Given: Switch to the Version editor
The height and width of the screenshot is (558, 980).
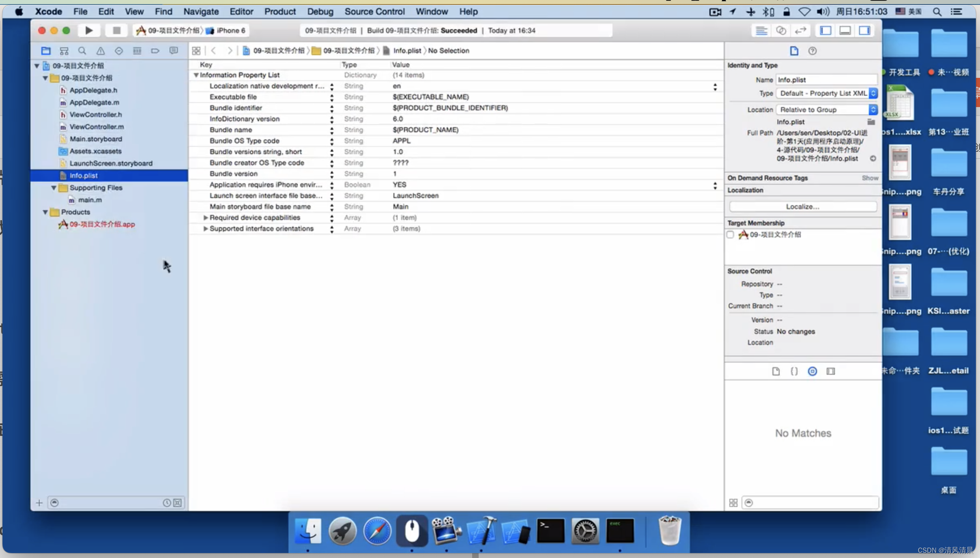Looking at the screenshot, I should pyautogui.click(x=800, y=30).
